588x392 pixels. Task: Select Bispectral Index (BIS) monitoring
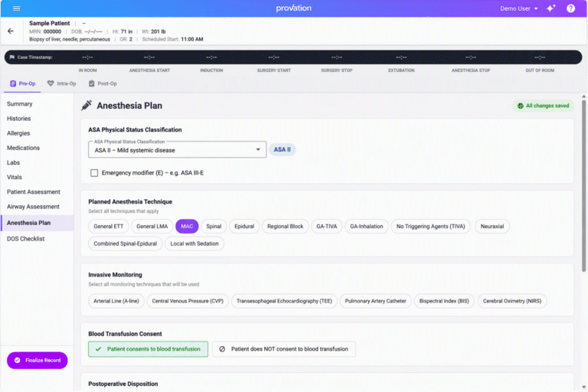444,301
